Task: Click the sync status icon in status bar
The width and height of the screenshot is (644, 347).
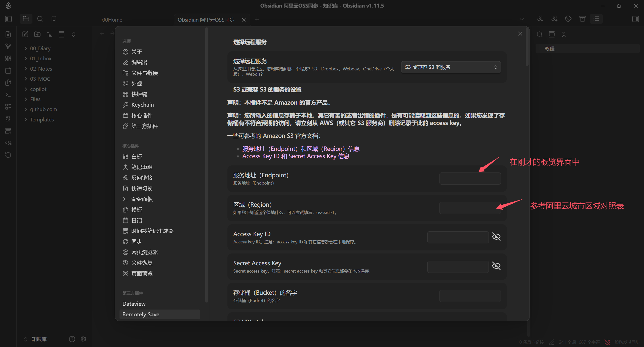Action: [x=607, y=342]
